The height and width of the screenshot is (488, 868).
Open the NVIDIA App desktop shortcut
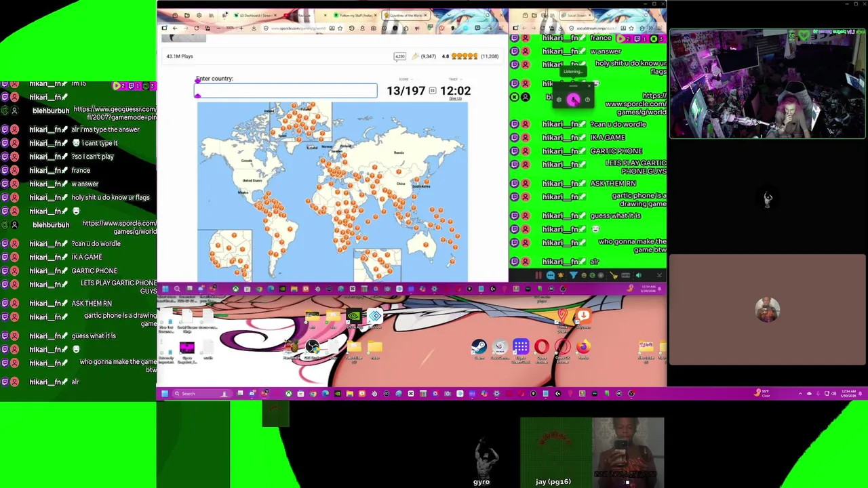click(353, 318)
